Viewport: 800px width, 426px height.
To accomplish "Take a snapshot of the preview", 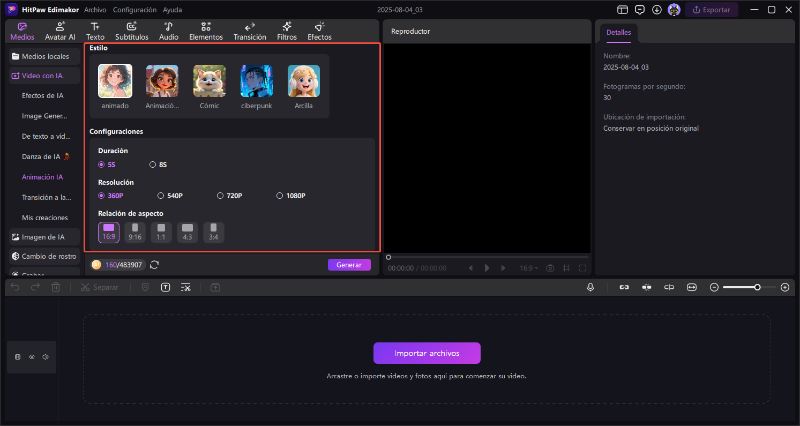I will coord(550,268).
